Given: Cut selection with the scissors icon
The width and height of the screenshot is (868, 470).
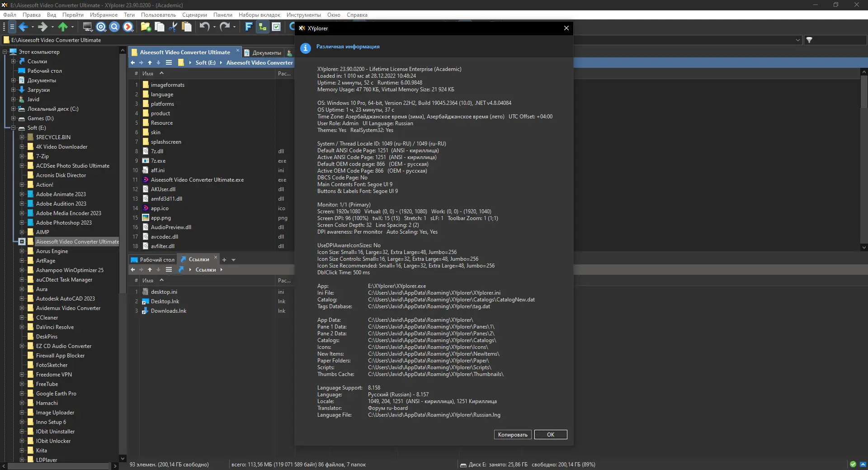Looking at the screenshot, I should (173, 27).
